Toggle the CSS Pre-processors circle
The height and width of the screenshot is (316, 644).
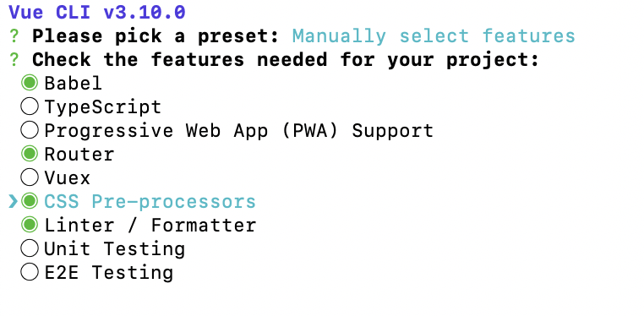click(x=30, y=201)
